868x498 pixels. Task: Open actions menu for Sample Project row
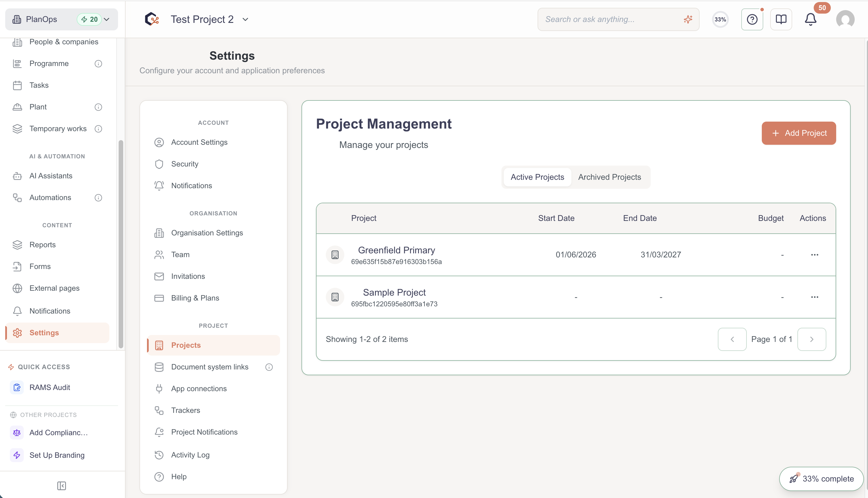tap(815, 297)
